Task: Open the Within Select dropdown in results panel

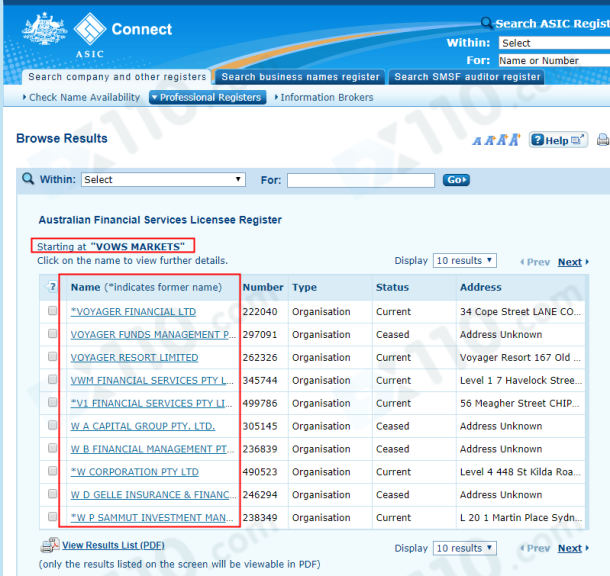Action: (163, 180)
